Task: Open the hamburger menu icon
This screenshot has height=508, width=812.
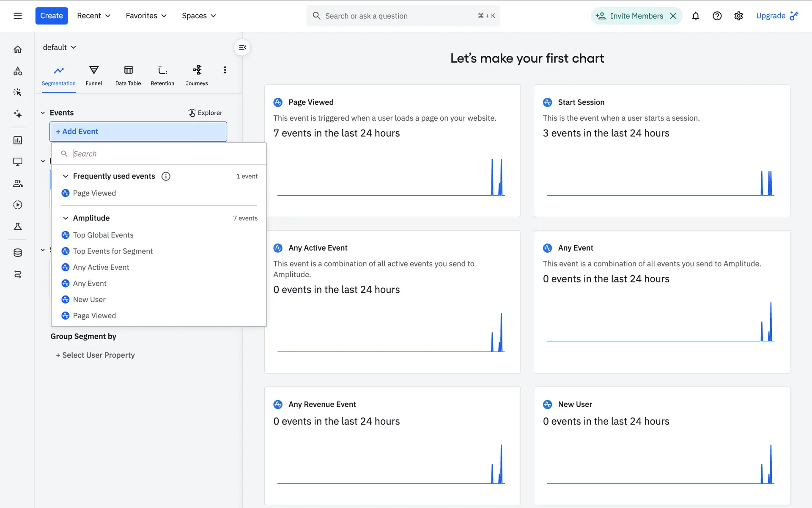Action: tap(18, 16)
